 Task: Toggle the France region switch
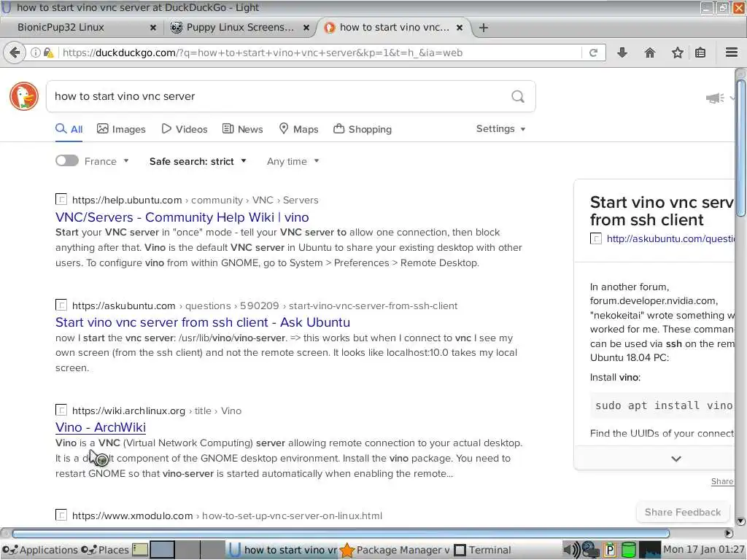point(66,161)
